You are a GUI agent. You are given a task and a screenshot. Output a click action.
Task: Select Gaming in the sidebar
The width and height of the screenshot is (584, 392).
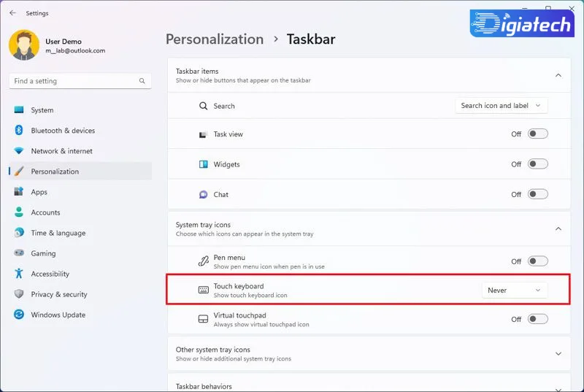click(x=80, y=253)
